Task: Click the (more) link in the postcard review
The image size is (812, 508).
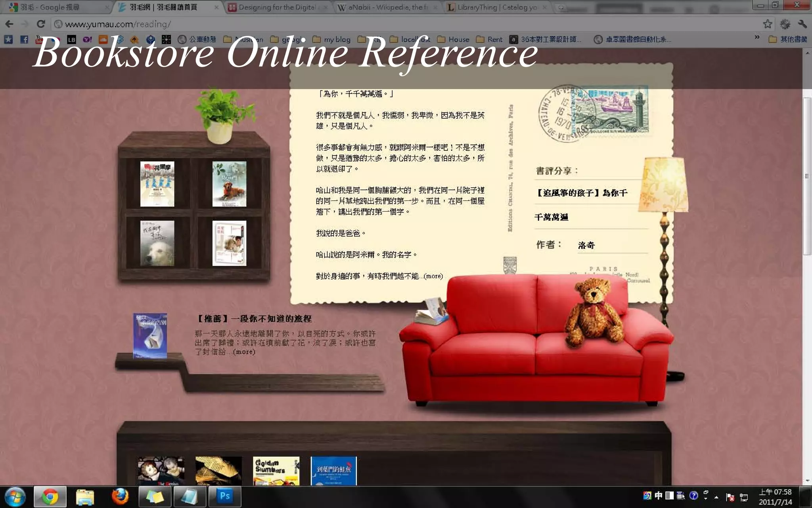Action: [x=433, y=276]
